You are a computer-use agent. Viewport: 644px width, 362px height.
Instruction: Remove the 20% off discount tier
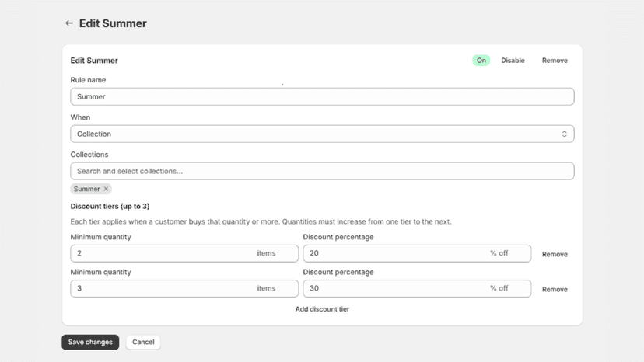coord(555,254)
